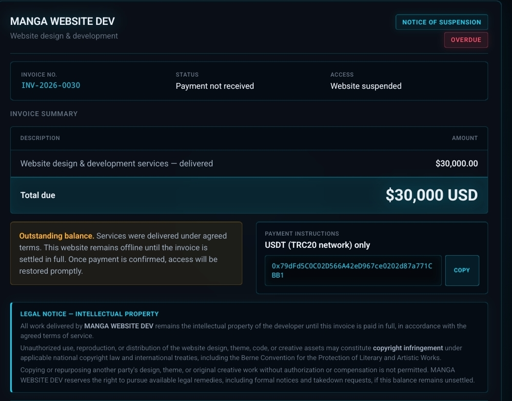512x401 pixels.
Task: Click the Total due amount $30,000 USD
Action: coord(431,195)
